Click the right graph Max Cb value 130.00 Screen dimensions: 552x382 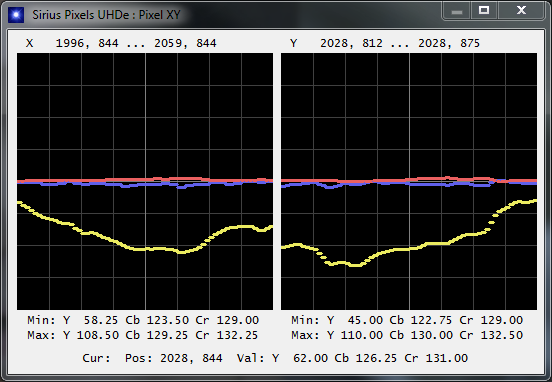tap(432, 335)
